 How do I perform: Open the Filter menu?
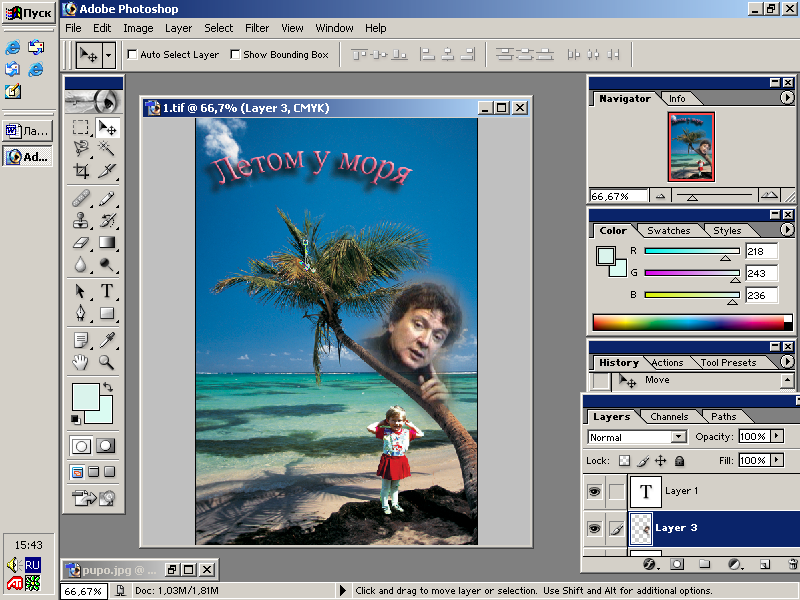pyautogui.click(x=257, y=28)
